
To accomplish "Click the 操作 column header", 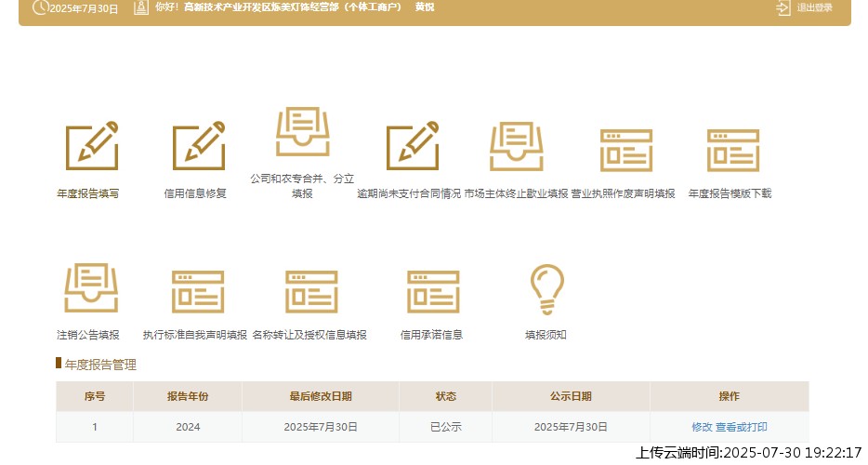I will pos(729,396).
